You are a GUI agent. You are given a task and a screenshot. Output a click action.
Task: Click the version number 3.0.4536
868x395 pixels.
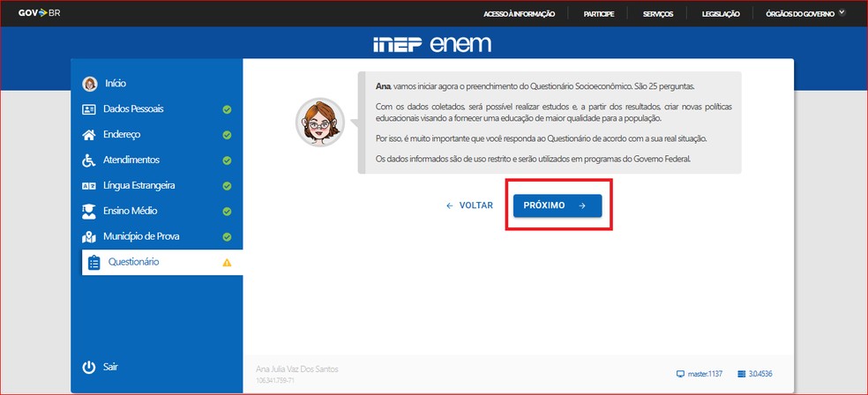(x=760, y=374)
